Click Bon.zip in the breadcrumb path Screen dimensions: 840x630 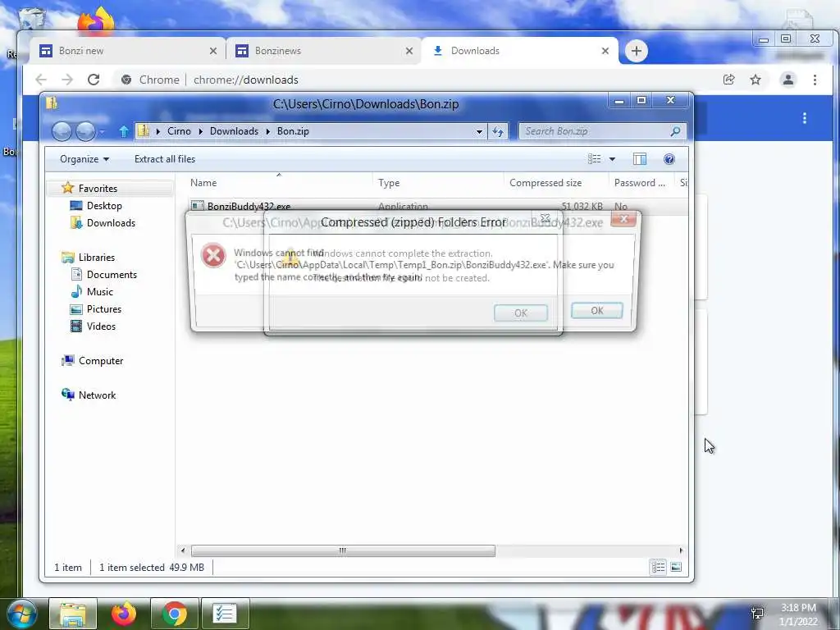coord(293,131)
